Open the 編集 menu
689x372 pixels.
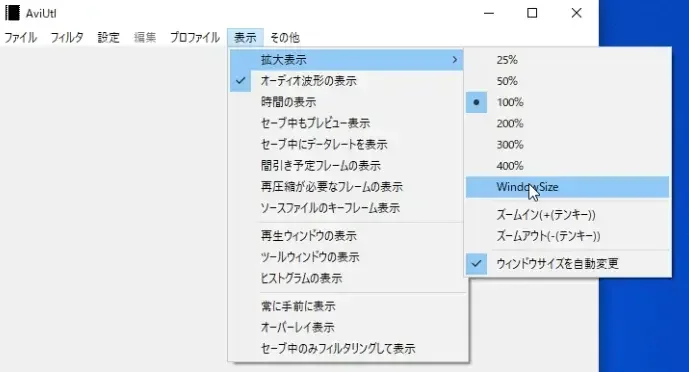145,38
